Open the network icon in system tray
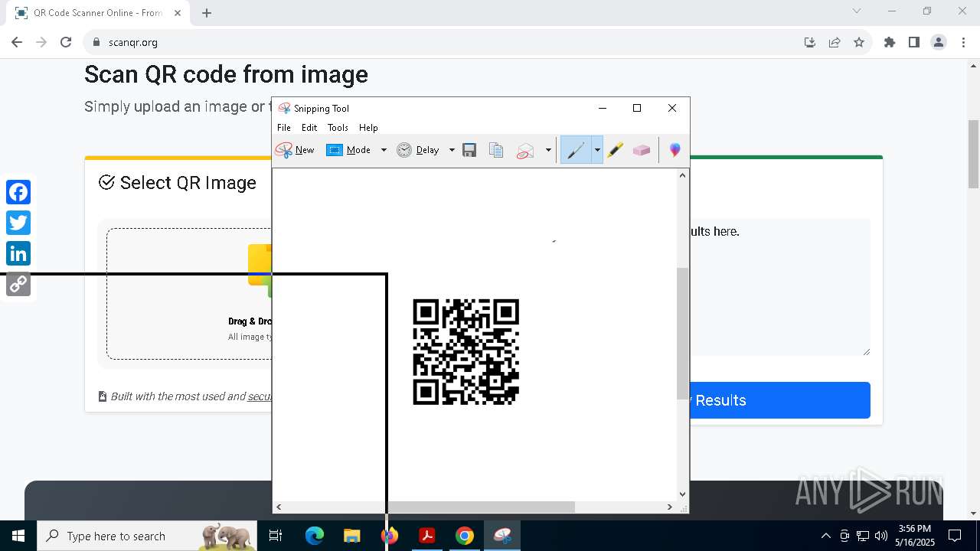 click(x=863, y=536)
